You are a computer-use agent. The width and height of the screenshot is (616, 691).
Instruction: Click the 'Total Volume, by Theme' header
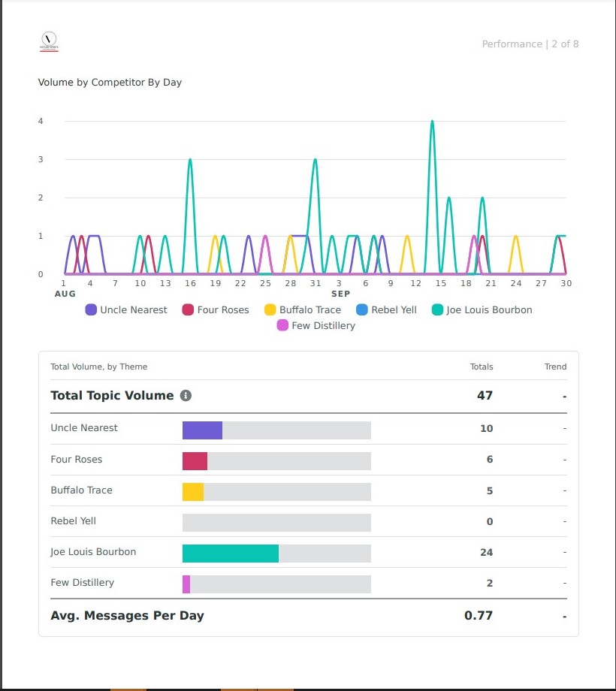pos(98,367)
